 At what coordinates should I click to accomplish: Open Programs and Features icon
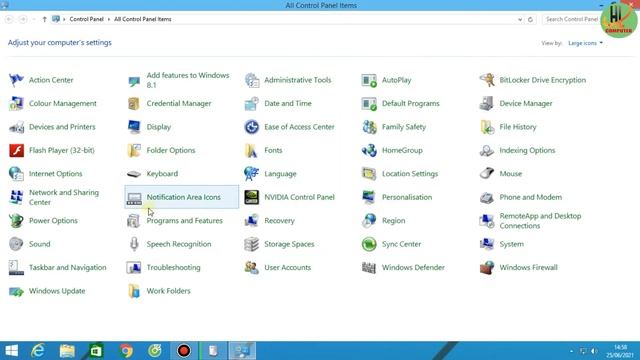[x=134, y=221]
